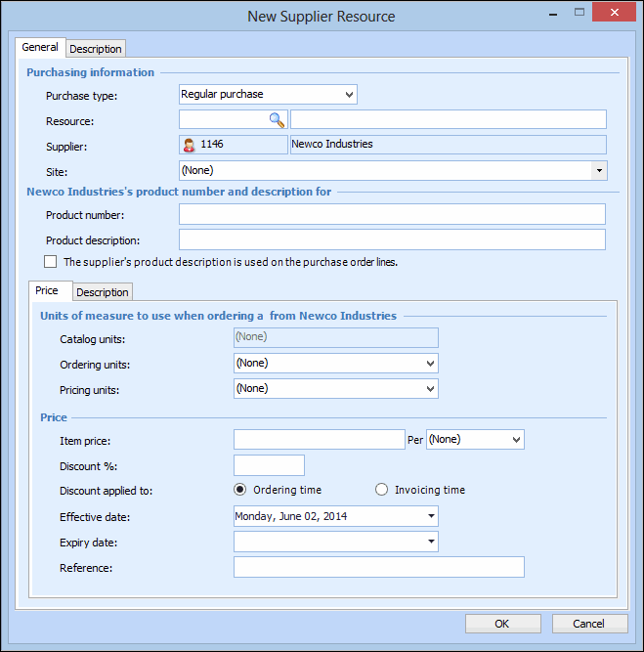Enable supplier's product description checkbox

pyautogui.click(x=51, y=262)
